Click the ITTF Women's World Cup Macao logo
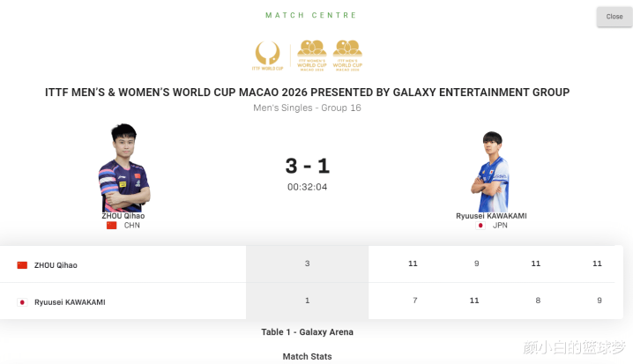 (x=311, y=55)
